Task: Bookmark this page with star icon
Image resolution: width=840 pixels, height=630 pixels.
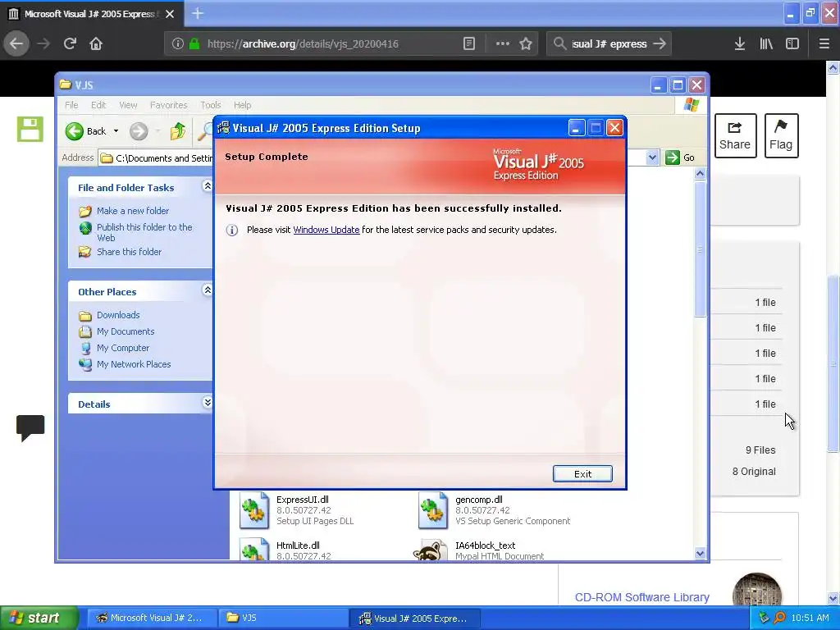Action: (526, 43)
